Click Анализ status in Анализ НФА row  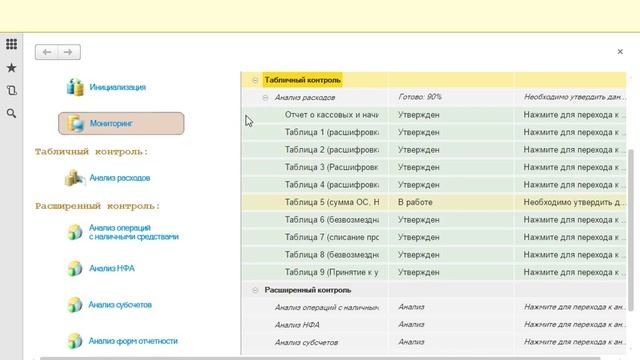pyautogui.click(x=451, y=324)
